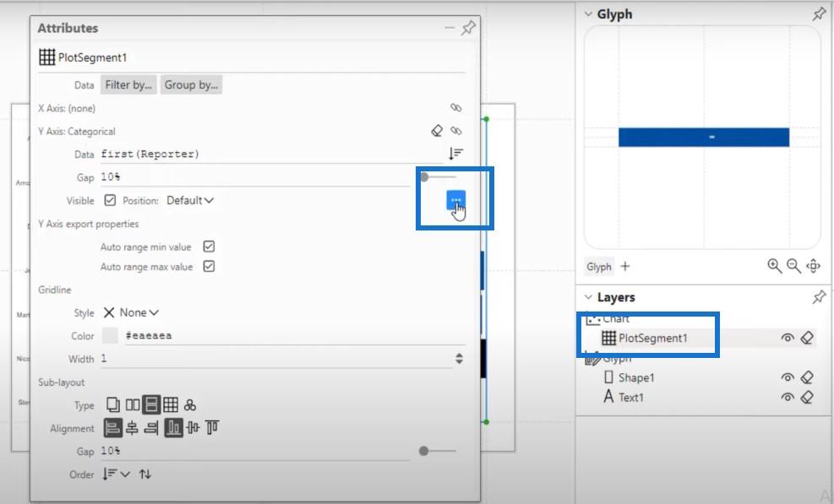The image size is (834, 504).
Task: Align sub-layout to the top
Action: 212,427
